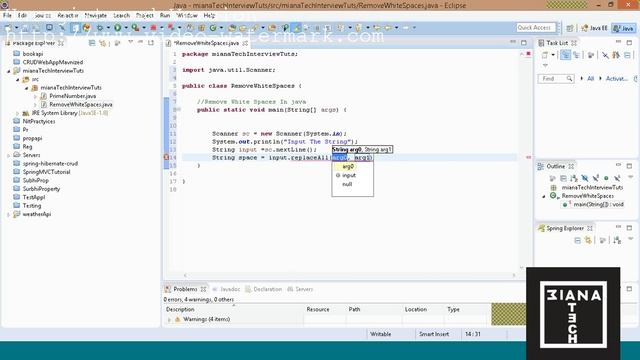Click the error marker on line 14
Image resolution: width=640 pixels, height=360 pixels.
click(x=167, y=157)
